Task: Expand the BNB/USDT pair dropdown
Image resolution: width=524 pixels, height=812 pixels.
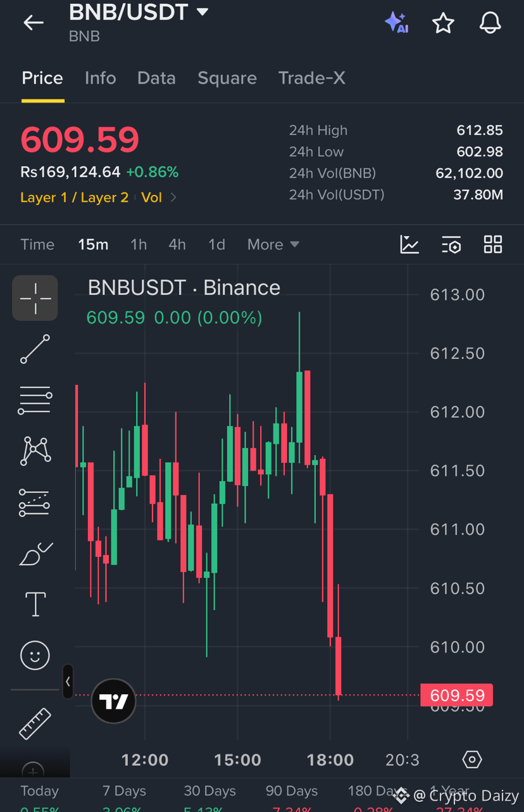Action: pyautogui.click(x=203, y=11)
